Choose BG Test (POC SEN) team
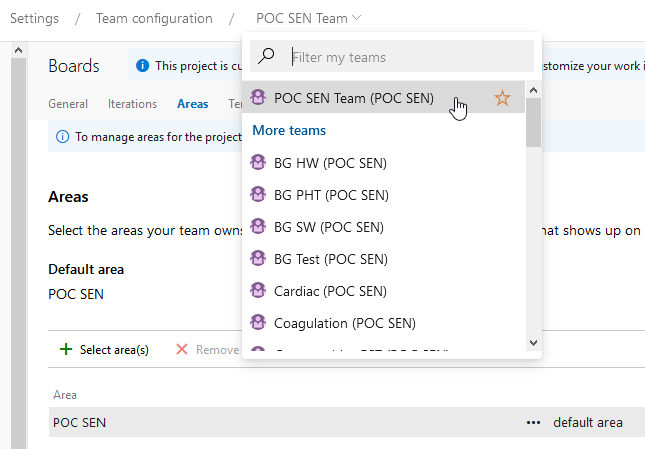 click(383, 259)
